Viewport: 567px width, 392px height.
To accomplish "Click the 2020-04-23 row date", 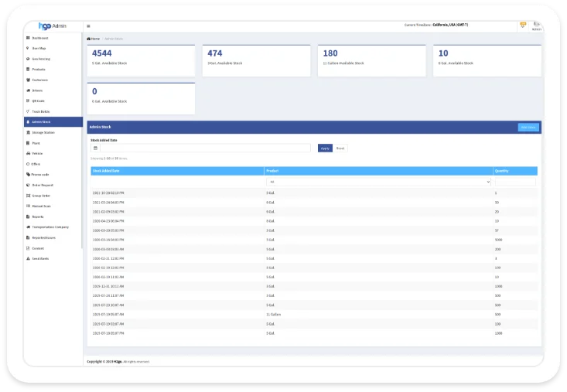I will (x=108, y=221).
